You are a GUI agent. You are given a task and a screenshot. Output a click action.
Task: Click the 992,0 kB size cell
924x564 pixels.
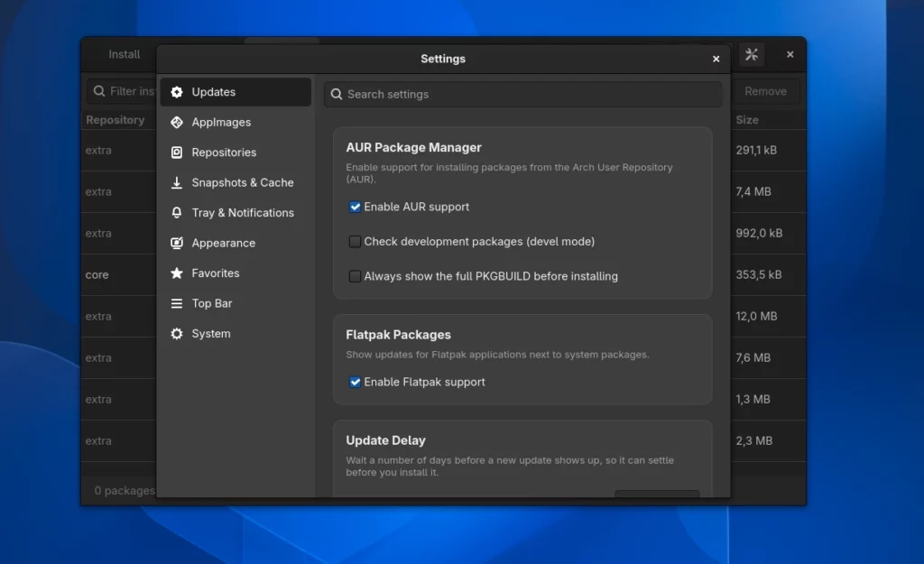tap(759, 234)
